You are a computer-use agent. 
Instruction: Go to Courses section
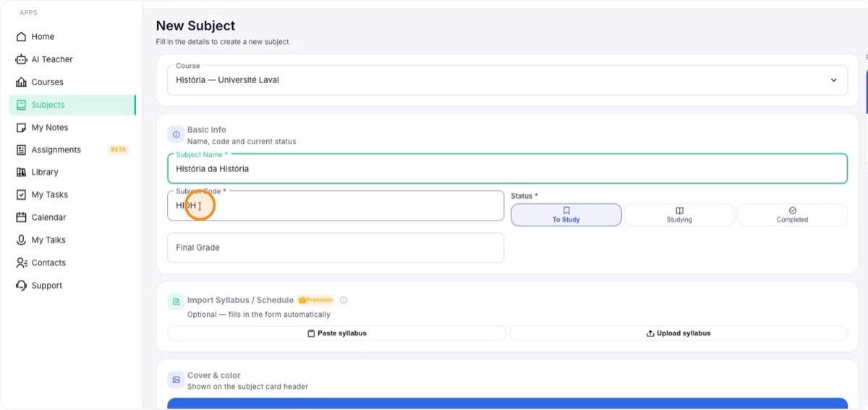72,82
